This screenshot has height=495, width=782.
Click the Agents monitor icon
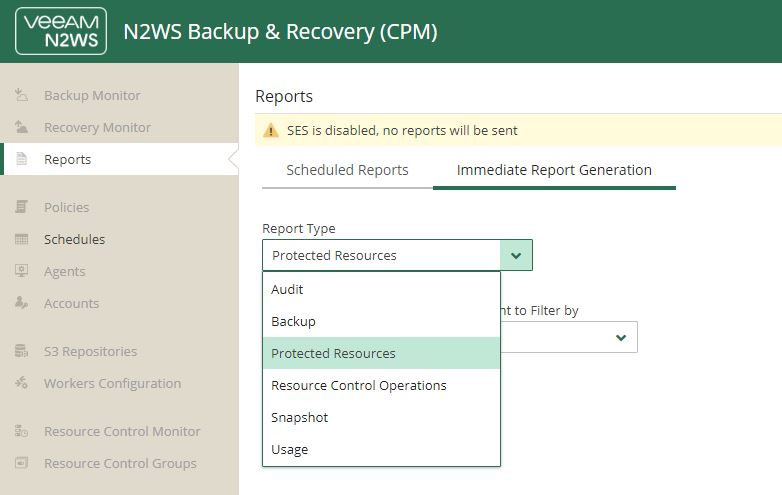(21, 271)
